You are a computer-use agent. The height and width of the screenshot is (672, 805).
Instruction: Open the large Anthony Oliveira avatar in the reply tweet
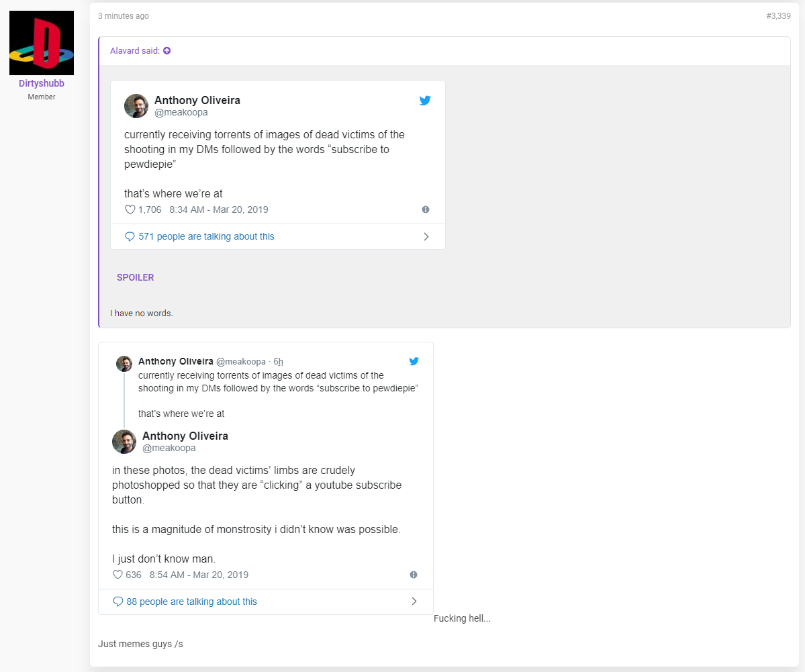pyautogui.click(x=124, y=442)
